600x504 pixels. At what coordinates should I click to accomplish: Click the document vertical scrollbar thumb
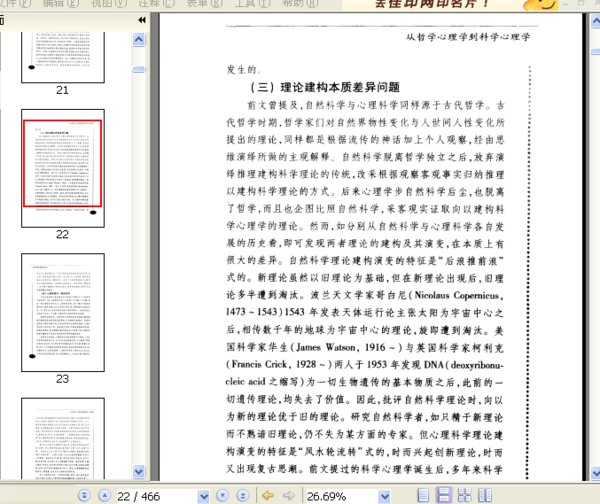point(596,52)
